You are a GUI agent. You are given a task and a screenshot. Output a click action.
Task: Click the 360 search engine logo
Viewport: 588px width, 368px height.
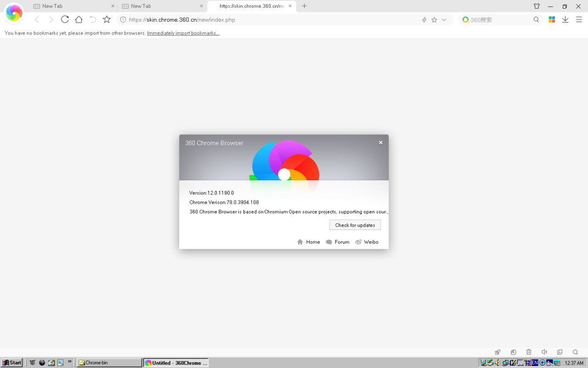(465, 20)
